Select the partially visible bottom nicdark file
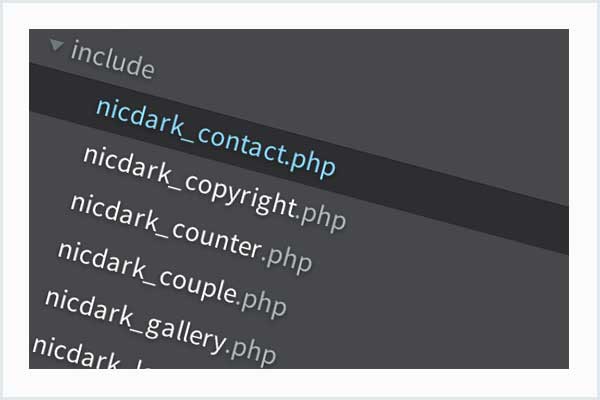Image resolution: width=600 pixels, height=400 pixels. pyautogui.click(x=90, y=355)
